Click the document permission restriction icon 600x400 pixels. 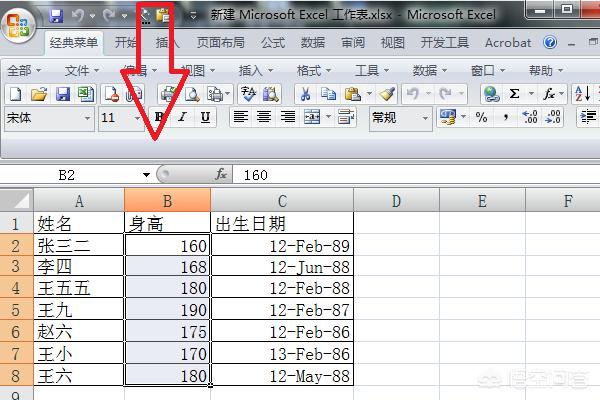click(x=112, y=94)
